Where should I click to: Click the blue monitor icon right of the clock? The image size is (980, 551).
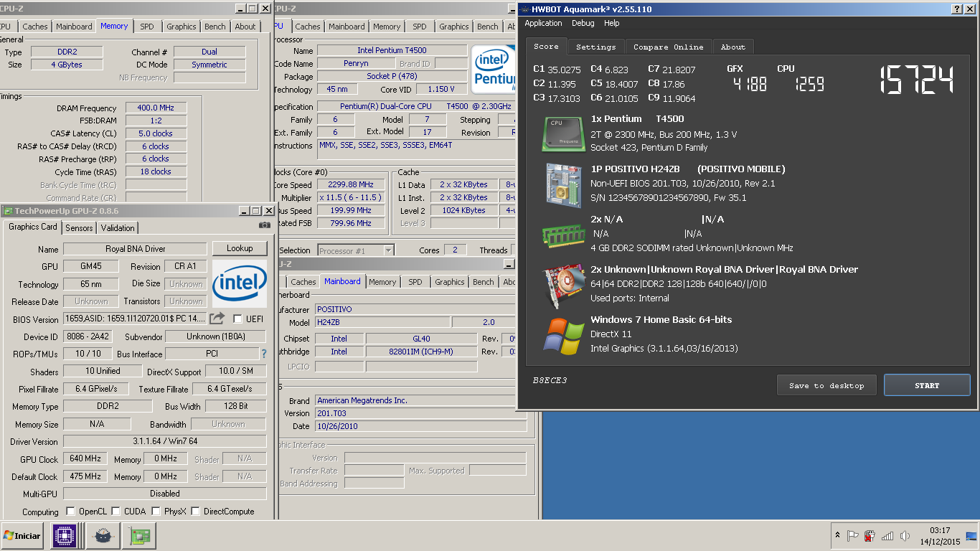(x=971, y=535)
